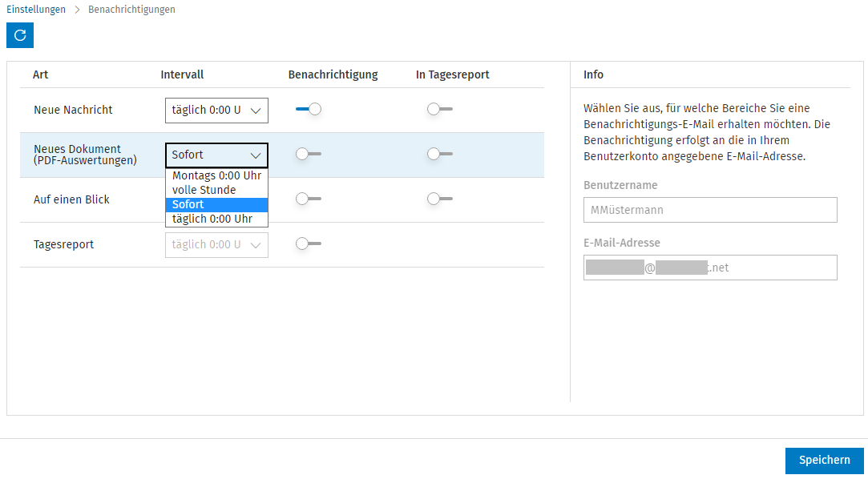Click the E-Mail-Adresse input field

(x=710, y=268)
